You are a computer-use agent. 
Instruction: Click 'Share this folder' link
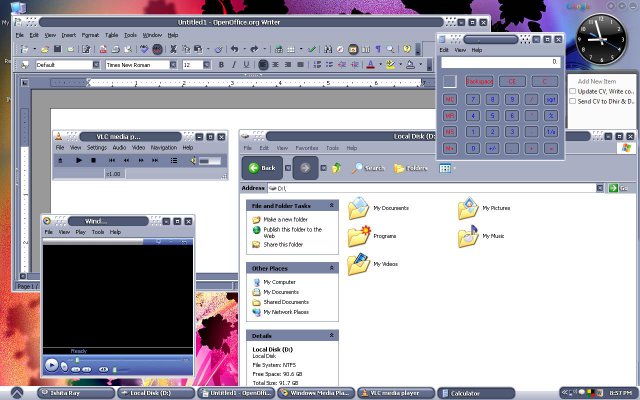tap(283, 244)
